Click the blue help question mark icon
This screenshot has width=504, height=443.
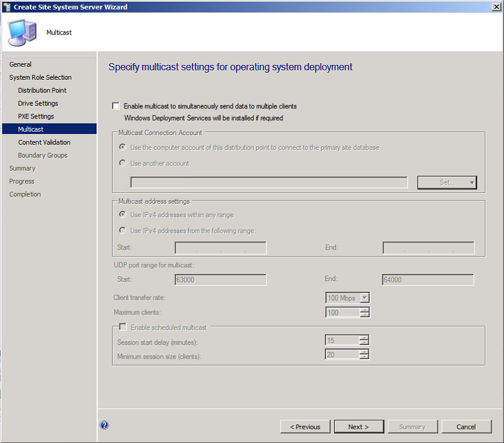[x=104, y=425]
